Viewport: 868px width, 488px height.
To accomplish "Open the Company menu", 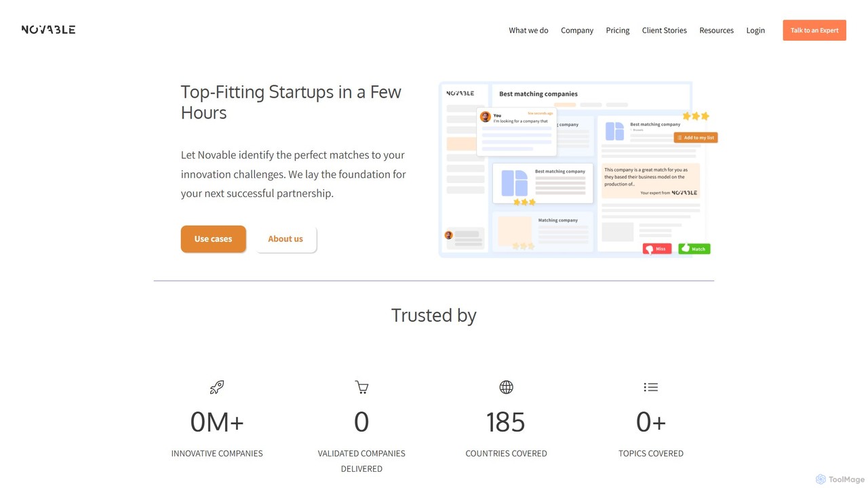I will click(x=577, y=30).
